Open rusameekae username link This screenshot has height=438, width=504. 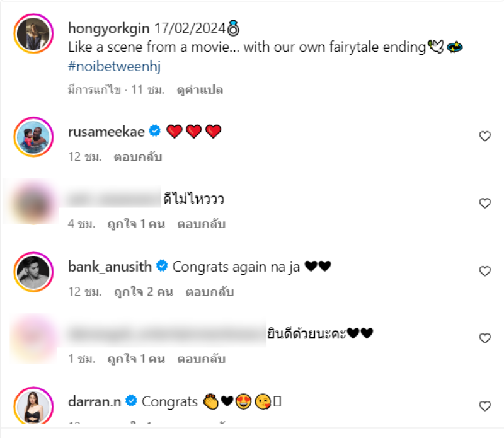click(x=106, y=132)
